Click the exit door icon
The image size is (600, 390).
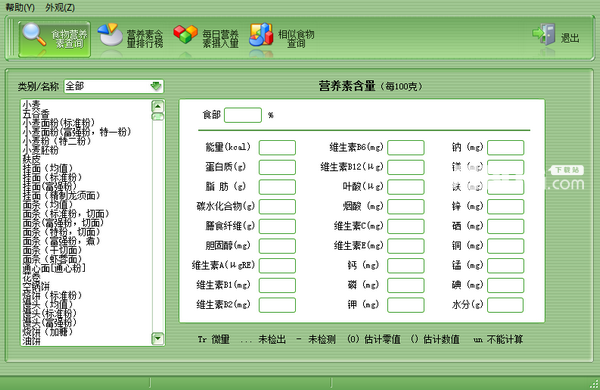[544, 34]
